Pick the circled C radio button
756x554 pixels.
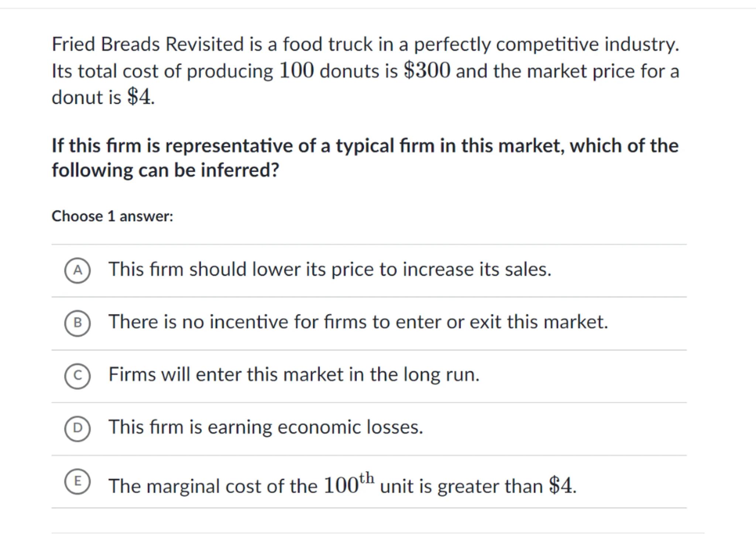click(x=78, y=376)
